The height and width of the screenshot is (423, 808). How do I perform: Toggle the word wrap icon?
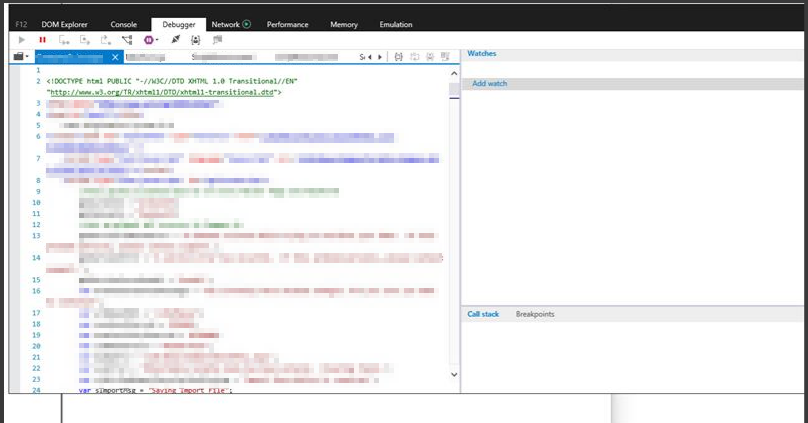[x=414, y=57]
